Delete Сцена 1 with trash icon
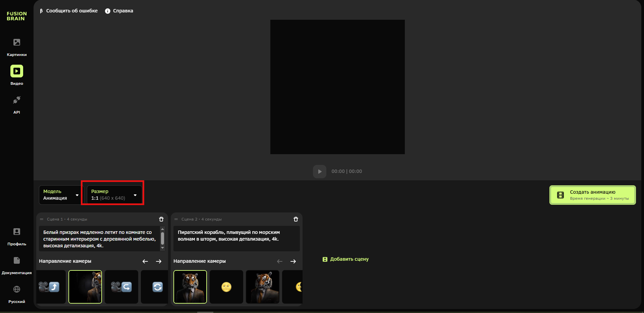This screenshot has height=313, width=644. pyautogui.click(x=161, y=219)
